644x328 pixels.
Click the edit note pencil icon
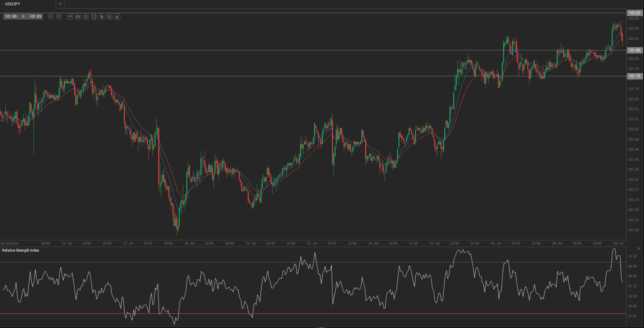point(110,17)
